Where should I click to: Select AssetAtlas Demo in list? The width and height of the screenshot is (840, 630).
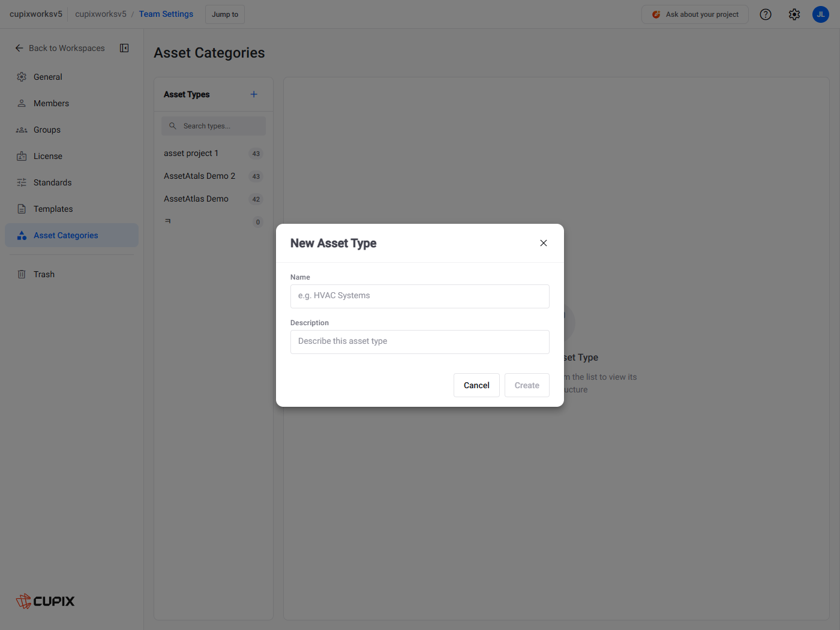(x=214, y=199)
